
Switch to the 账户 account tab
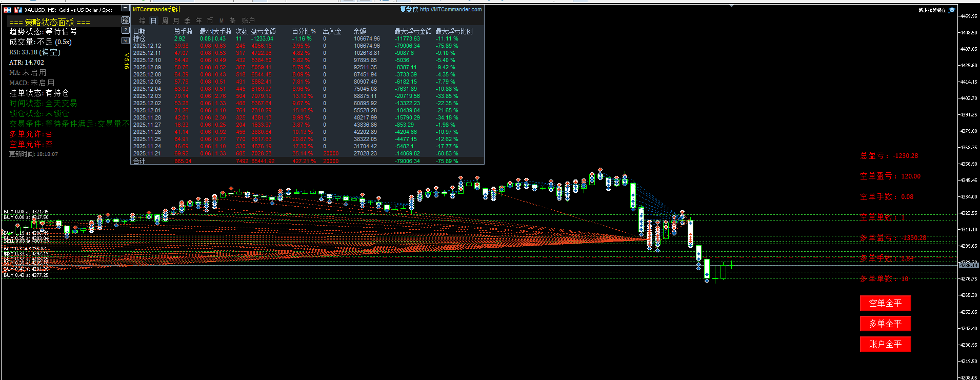[x=248, y=21]
